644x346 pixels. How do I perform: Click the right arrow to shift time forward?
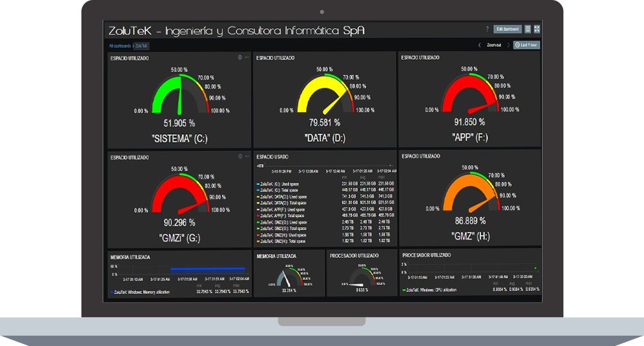(508, 46)
